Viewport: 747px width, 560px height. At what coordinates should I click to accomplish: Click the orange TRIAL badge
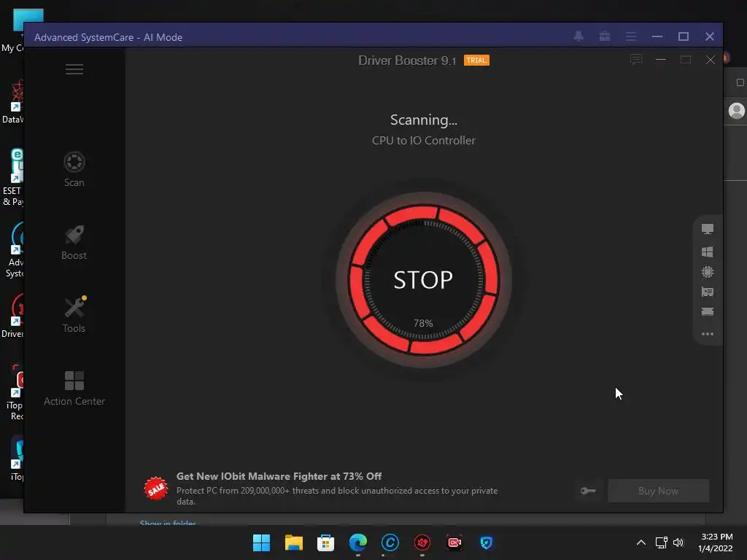click(x=476, y=61)
